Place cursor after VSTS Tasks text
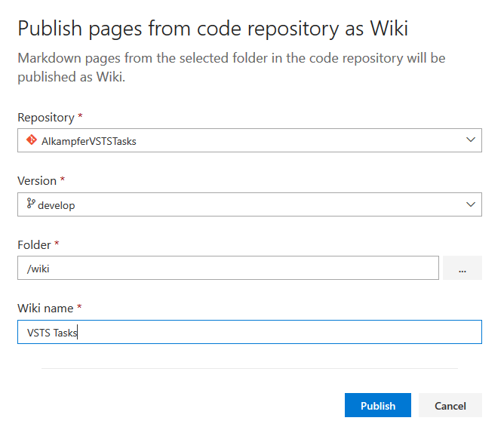 coord(78,333)
